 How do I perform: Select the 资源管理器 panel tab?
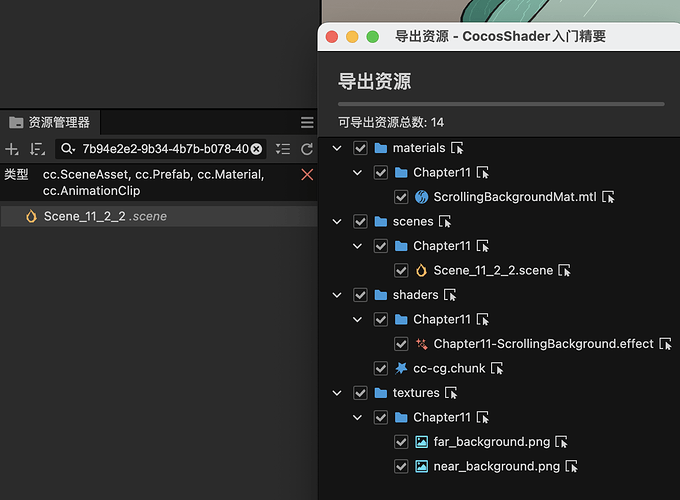[50, 123]
